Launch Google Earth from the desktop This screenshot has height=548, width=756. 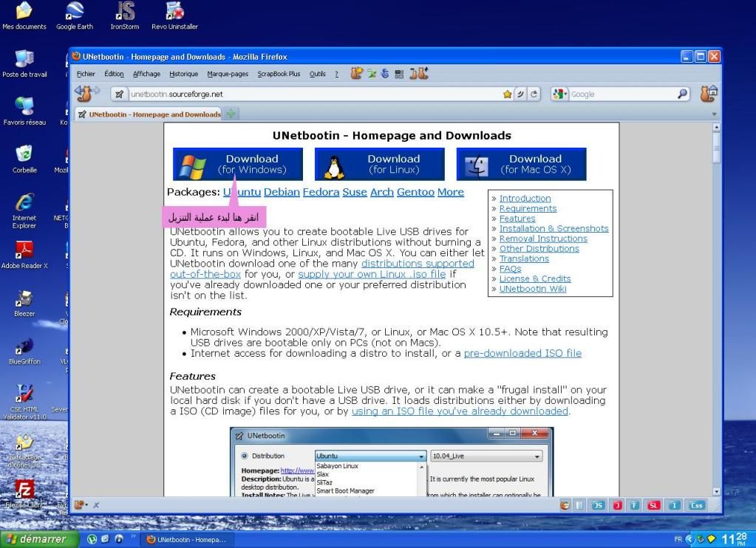pyautogui.click(x=74, y=16)
